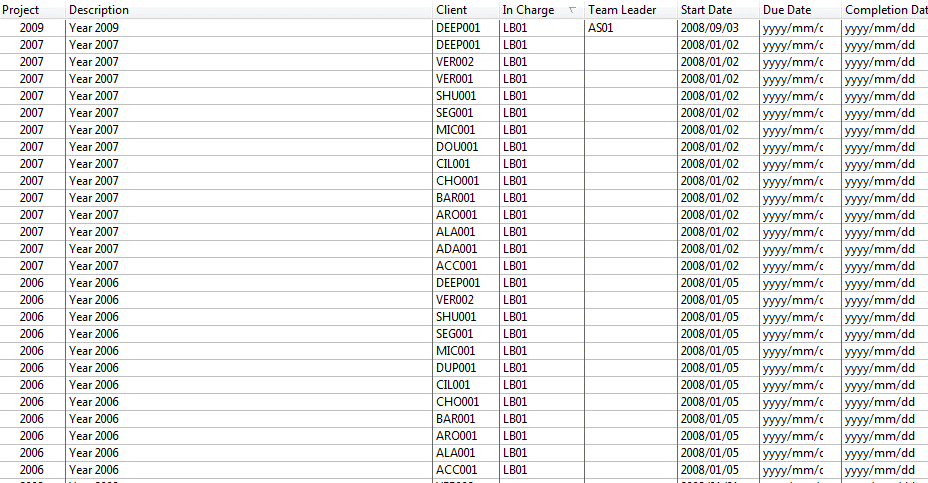
Task: Select the start date 2008/09/03 cell
Action: click(710, 28)
